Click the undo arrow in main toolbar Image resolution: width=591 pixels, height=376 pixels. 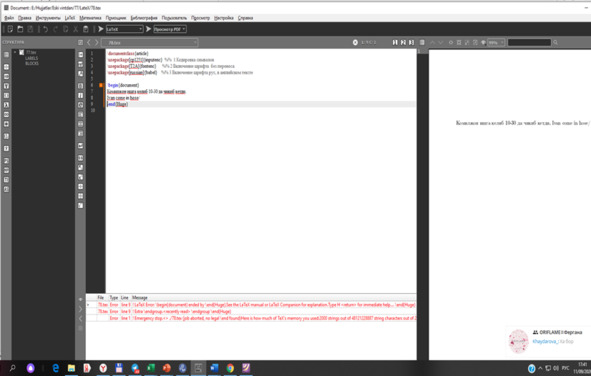coord(45,29)
